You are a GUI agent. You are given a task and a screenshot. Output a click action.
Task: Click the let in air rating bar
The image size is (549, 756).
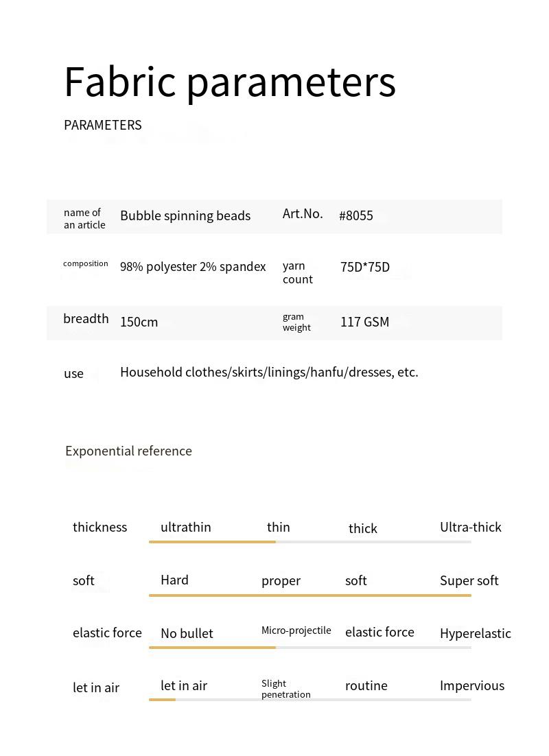309,700
